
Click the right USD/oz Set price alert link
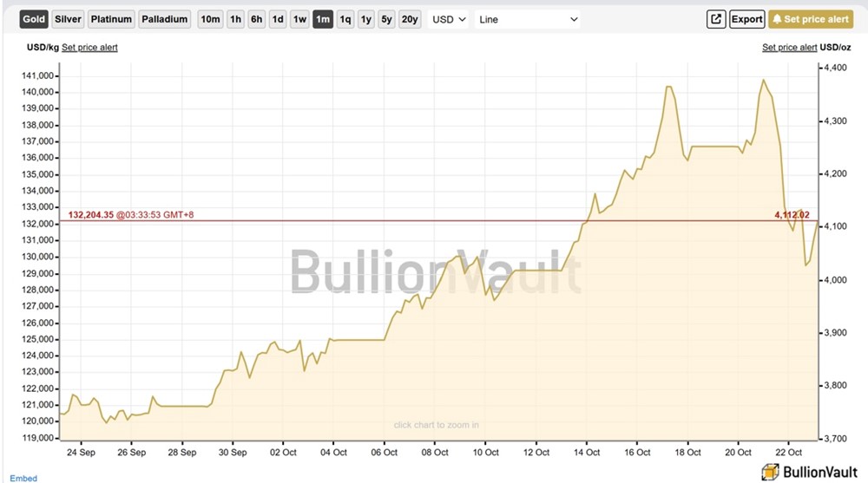pos(789,48)
